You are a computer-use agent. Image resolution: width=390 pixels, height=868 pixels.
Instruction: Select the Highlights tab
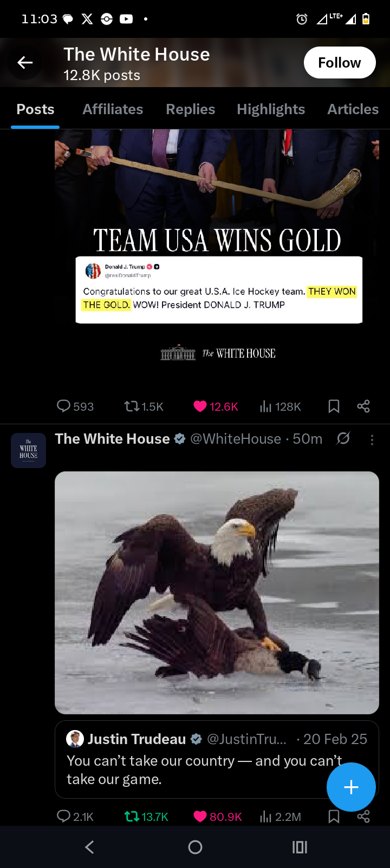(x=271, y=109)
